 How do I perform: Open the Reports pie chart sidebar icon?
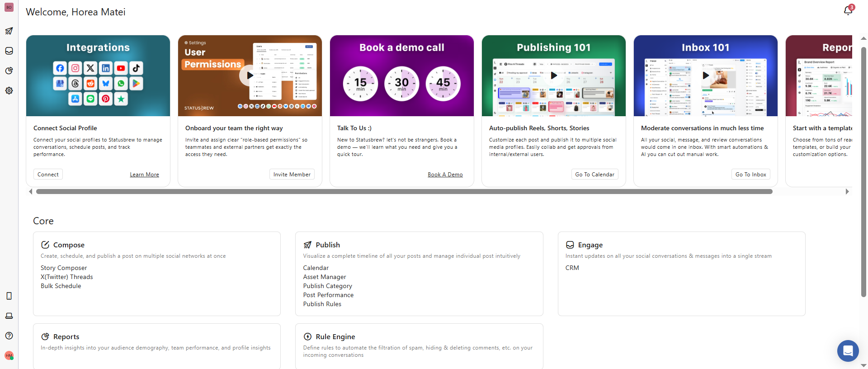[x=9, y=71]
